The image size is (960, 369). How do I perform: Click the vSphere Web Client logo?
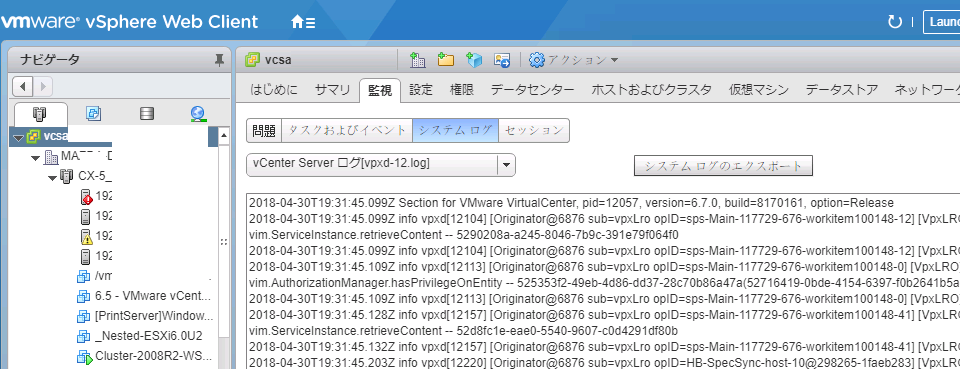pyautogui.click(x=130, y=22)
